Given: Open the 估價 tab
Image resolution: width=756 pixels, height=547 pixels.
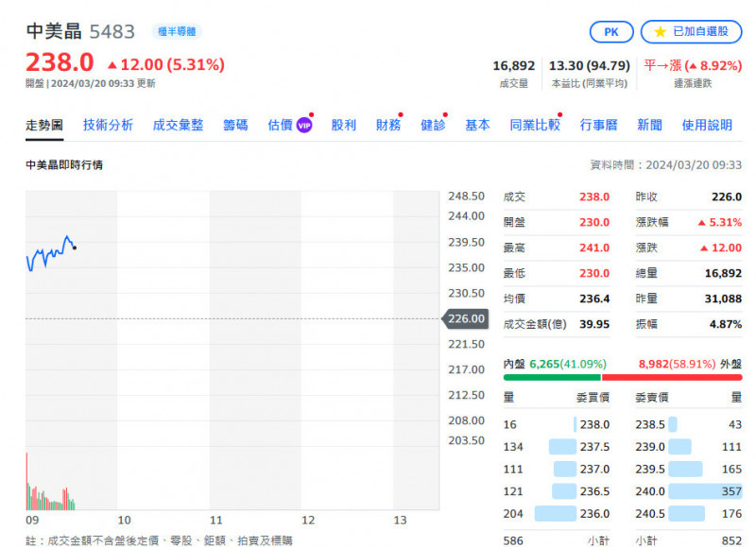Looking at the screenshot, I should [280, 126].
